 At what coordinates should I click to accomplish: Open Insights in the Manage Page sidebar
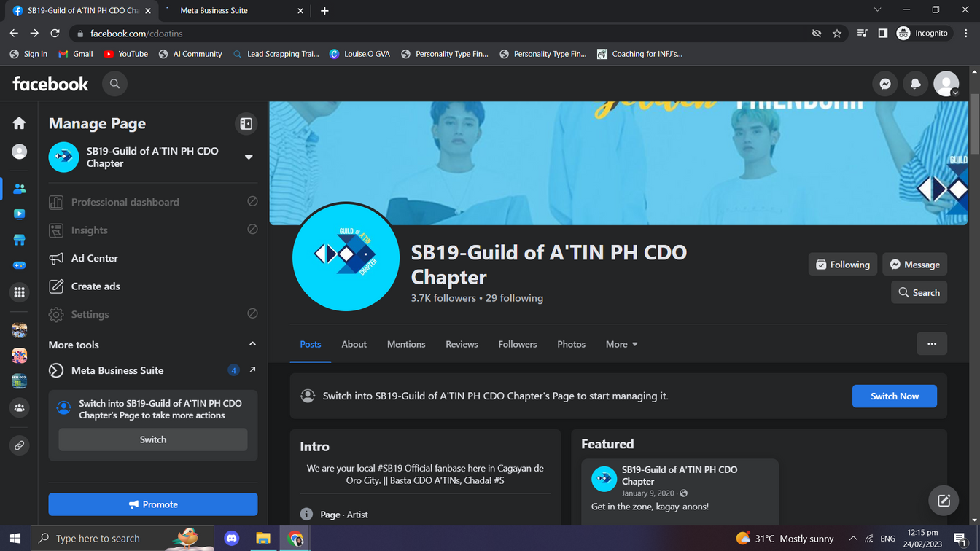tap(153, 230)
